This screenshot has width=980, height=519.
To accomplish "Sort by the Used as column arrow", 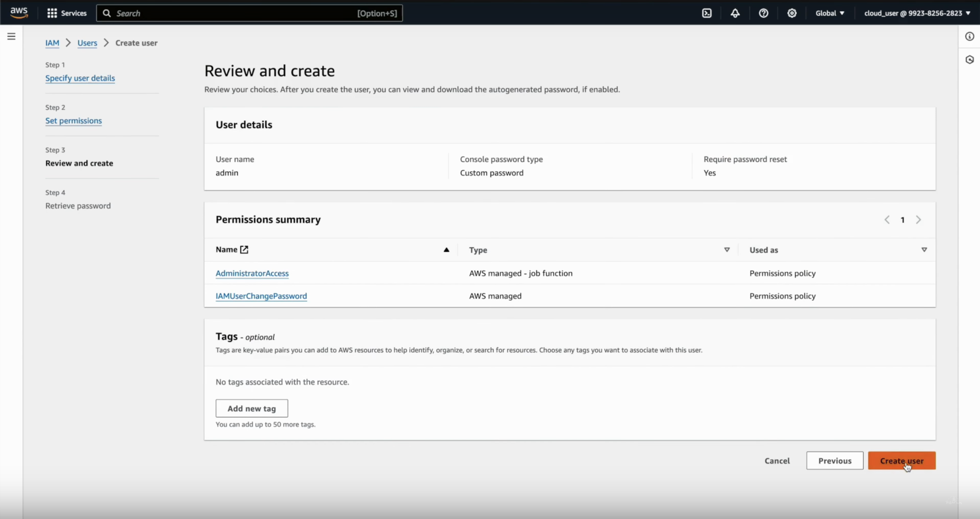I will tap(924, 250).
